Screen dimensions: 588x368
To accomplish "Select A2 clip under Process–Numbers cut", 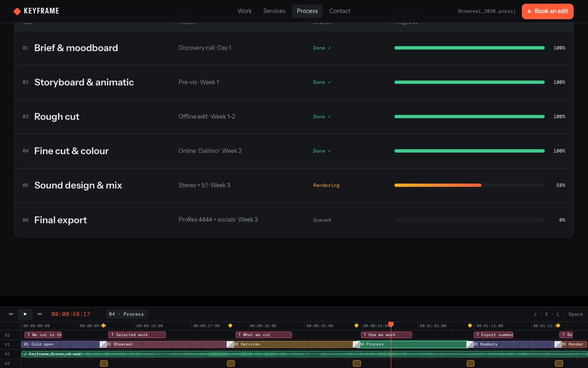I will [x=470, y=363].
